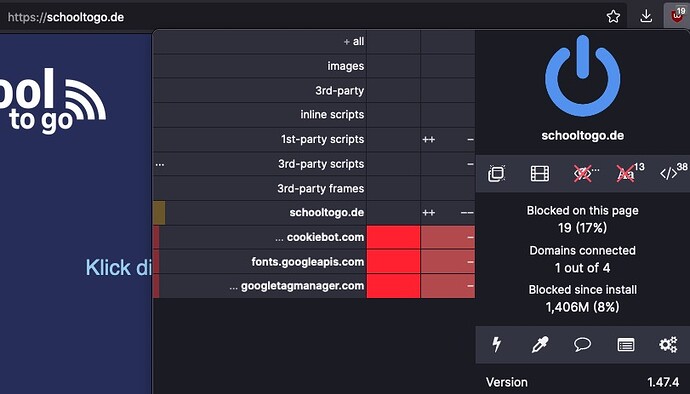Toggle JavaScript disabling code icon
690x394 pixels.
pyautogui.click(x=671, y=173)
